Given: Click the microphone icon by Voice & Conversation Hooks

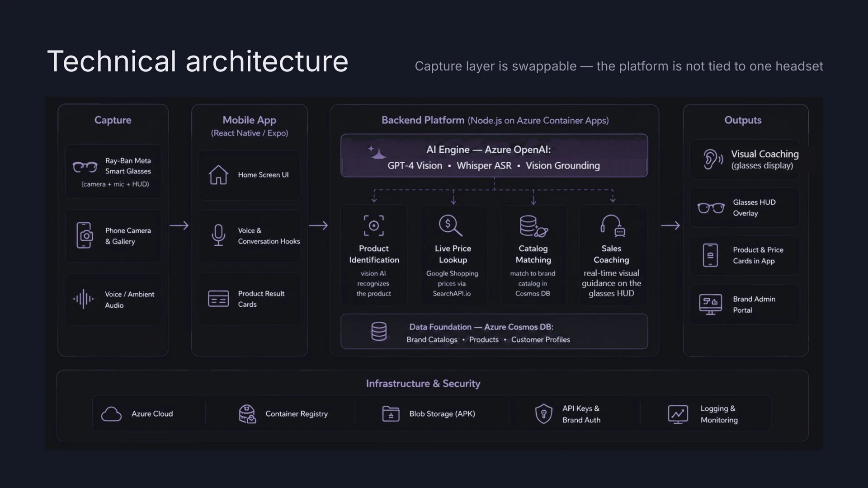Looking at the screenshot, I should click(x=218, y=235).
